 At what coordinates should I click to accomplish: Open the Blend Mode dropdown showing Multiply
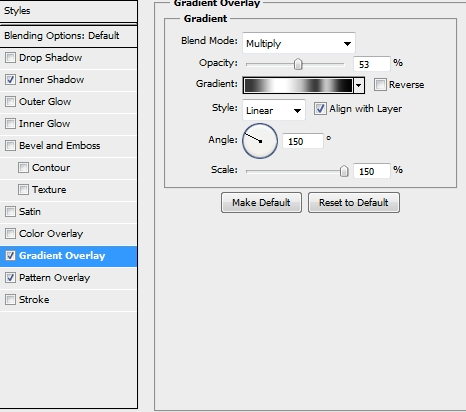tap(299, 43)
